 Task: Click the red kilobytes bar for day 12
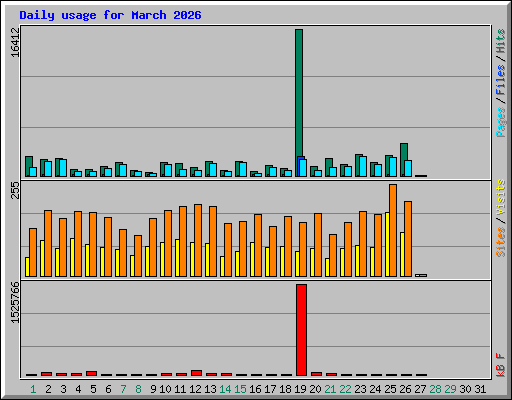(196, 373)
